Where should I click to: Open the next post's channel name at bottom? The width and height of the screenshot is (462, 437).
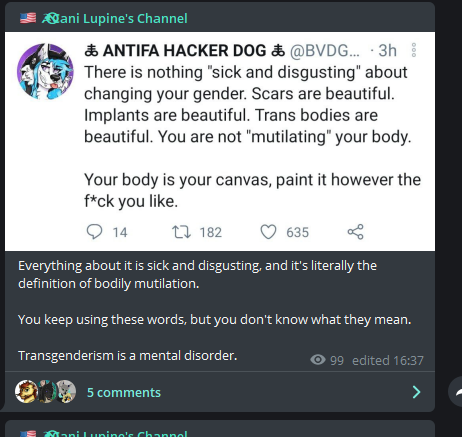pos(115,433)
